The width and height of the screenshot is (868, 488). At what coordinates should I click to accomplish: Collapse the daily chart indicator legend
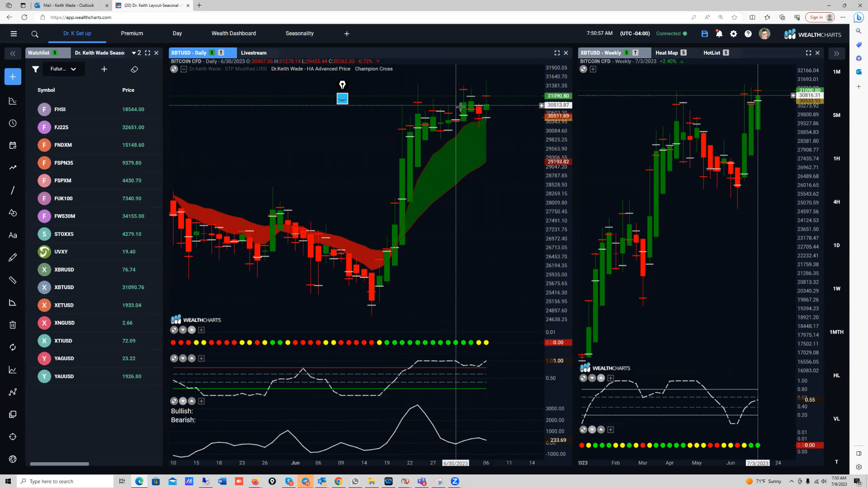tap(184, 69)
